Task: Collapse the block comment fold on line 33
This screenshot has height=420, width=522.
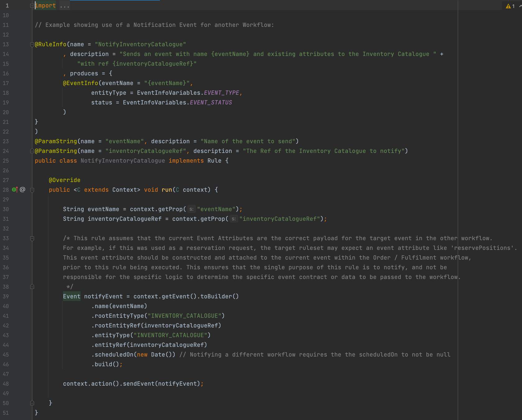Action: 32,238
